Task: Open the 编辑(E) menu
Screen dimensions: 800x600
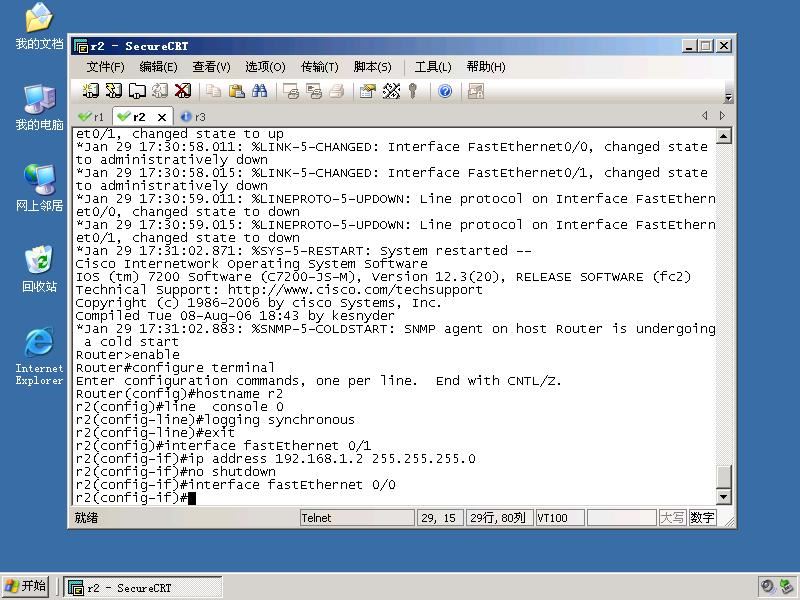Action: tap(158, 67)
